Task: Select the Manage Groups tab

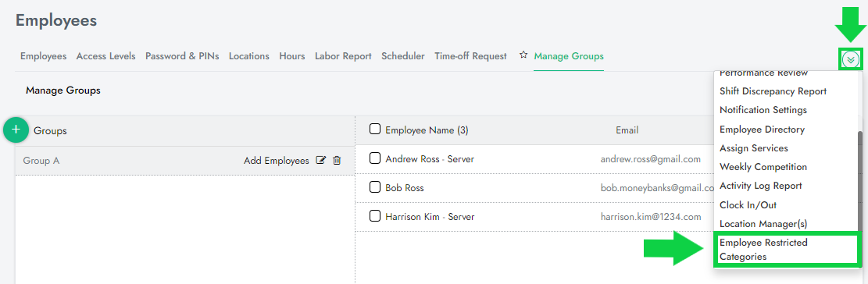Action: tap(569, 56)
